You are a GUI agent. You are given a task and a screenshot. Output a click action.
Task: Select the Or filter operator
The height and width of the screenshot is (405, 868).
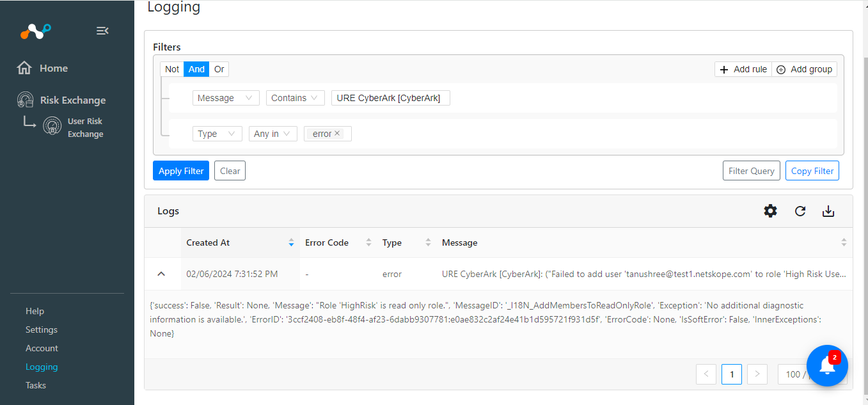[x=219, y=69]
